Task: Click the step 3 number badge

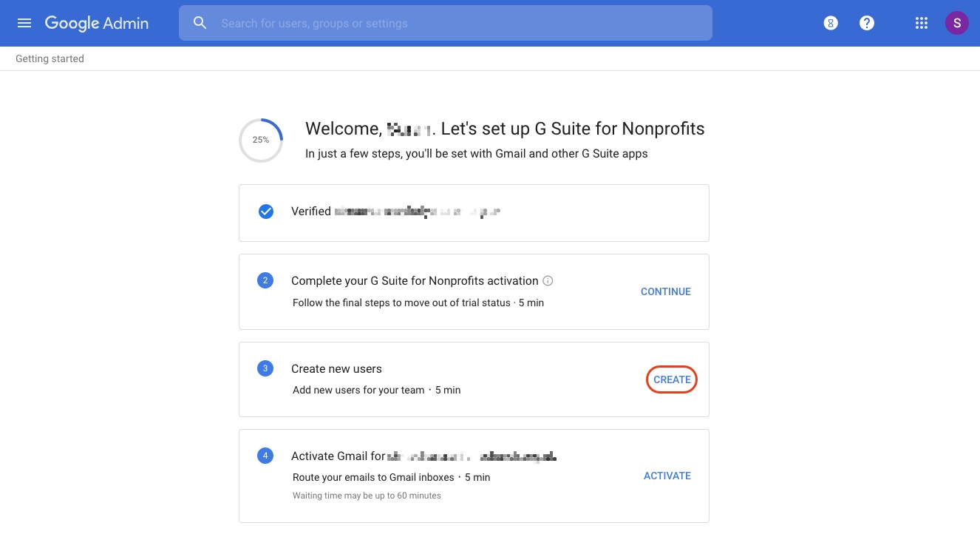Action: [x=265, y=368]
